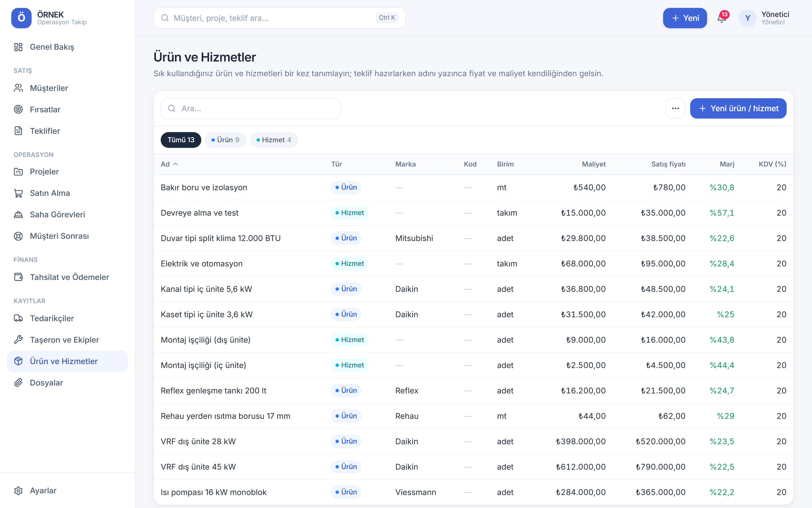Click the ÖRNEK app logo
Viewport: 812px width, 508px height.
coord(21,18)
